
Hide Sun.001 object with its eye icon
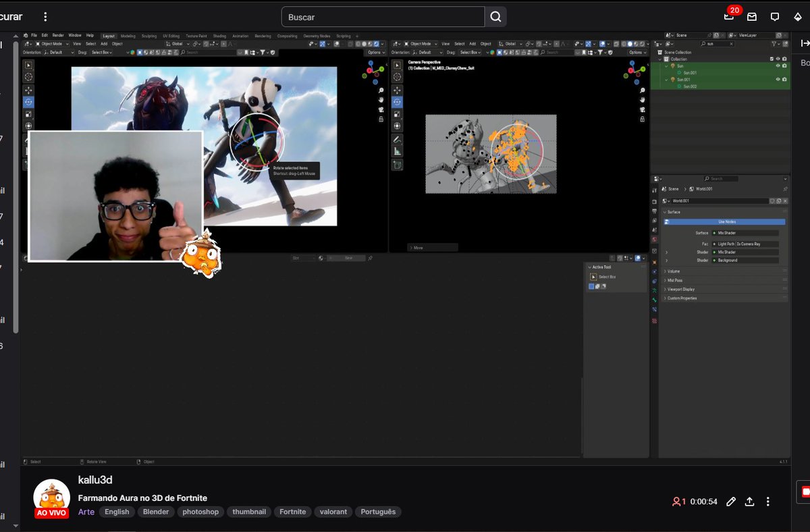pyautogui.click(x=778, y=79)
